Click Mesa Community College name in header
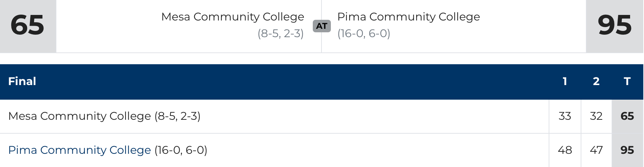The width and height of the screenshot is (644, 167). tap(232, 17)
